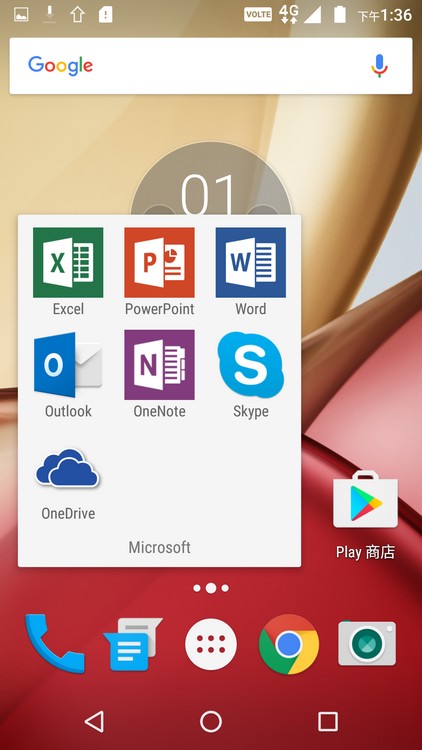Tap the Google voice search microphone
The width and height of the screenshot is (422, 750).
(379, 66)
